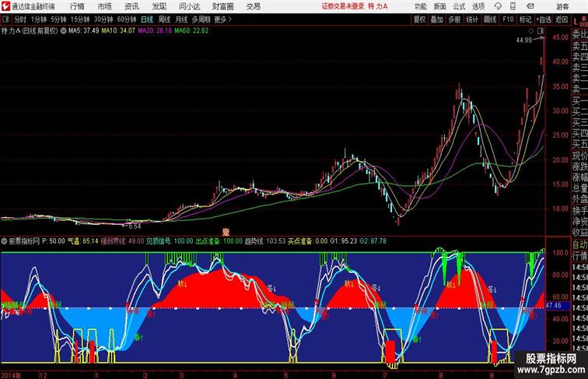Click the 返回 back button
Image resolution: width=588 pixels, height=379 pixels.
tap(562, 19)
